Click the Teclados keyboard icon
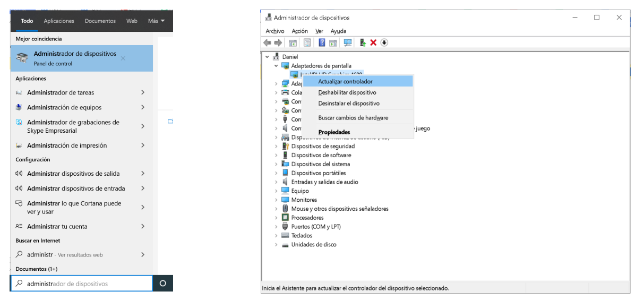The width and height of the screenshot is (644, 300). 285,235
